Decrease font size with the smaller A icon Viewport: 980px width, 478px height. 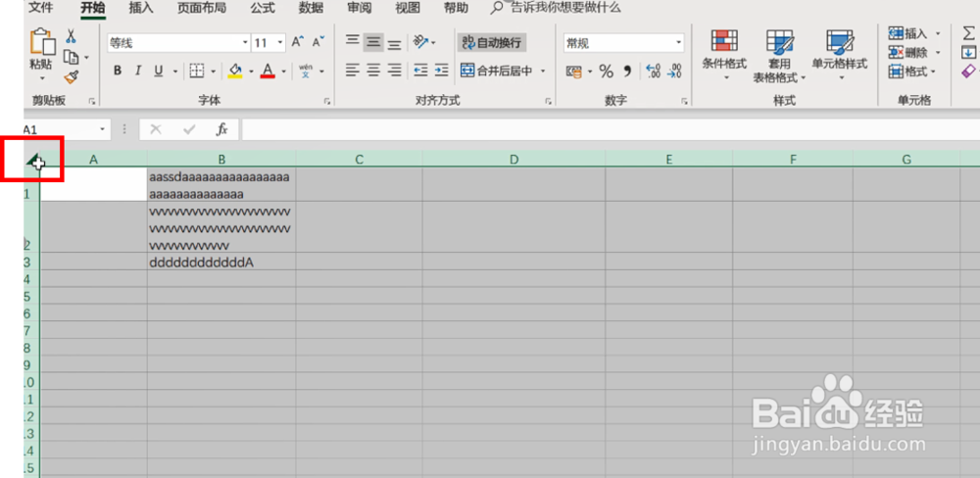pyautogui.click(x=318, y=42)
